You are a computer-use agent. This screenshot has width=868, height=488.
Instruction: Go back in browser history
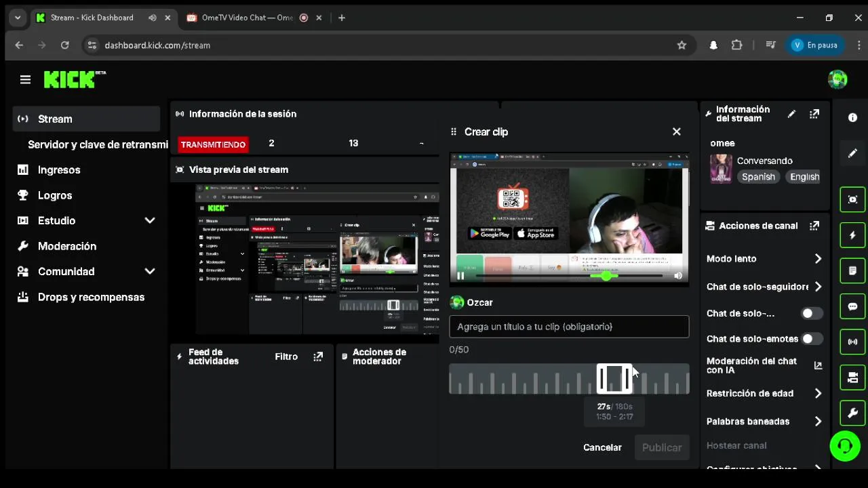tap(19, 45)
